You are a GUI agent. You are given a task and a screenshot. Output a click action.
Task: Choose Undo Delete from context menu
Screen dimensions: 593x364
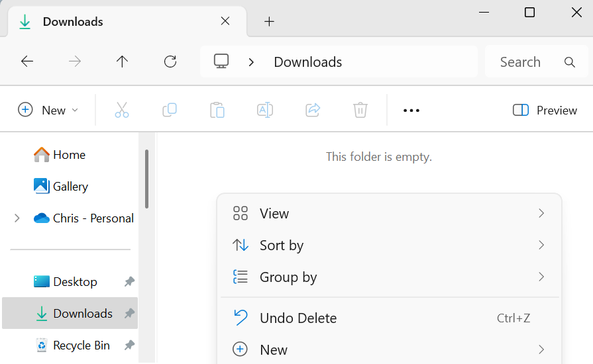tap(298, 318)
